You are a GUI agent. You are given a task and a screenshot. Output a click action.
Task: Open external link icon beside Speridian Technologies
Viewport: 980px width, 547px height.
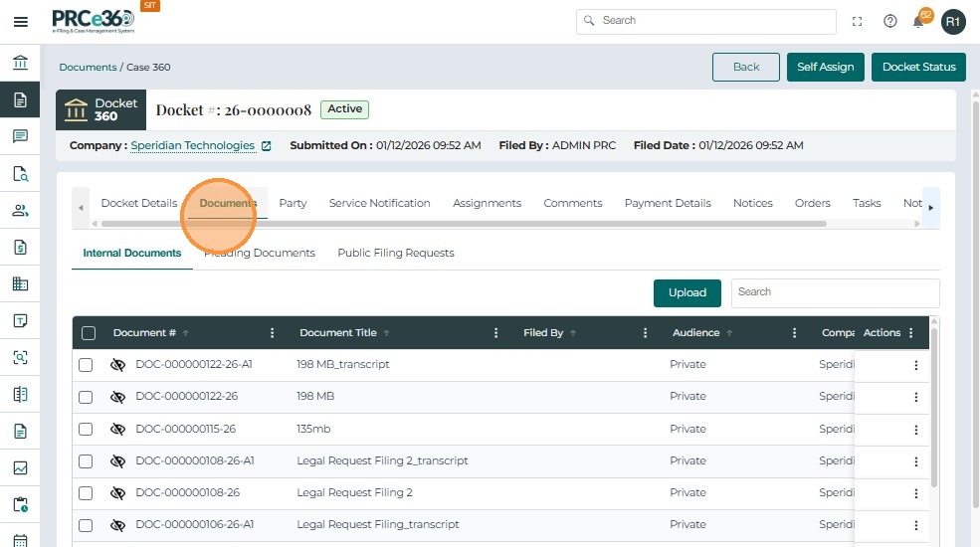pyautogui.click(x=267, y=146)
